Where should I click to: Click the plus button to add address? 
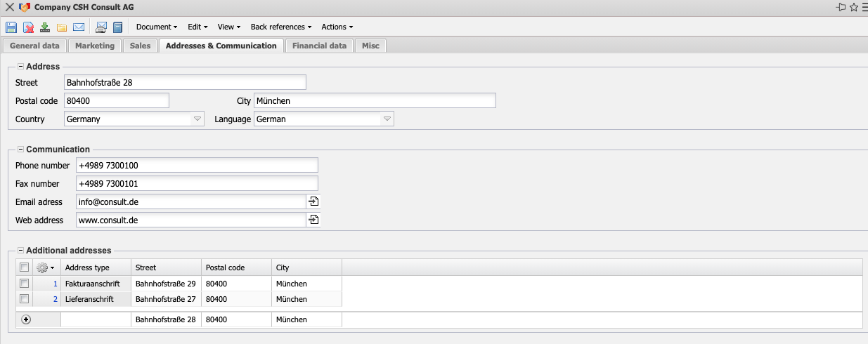tap(27, 319)
